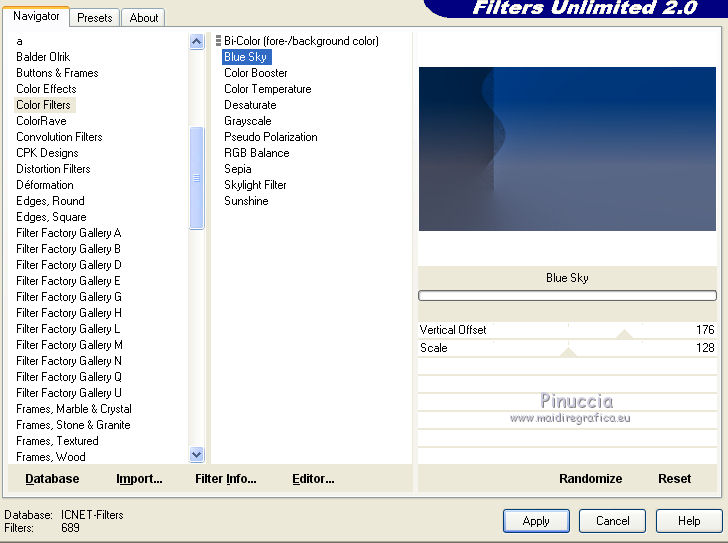Screen dimensions: 728x543
Task: Select Filter Factory Gallery U
Action: coord(69,393)
